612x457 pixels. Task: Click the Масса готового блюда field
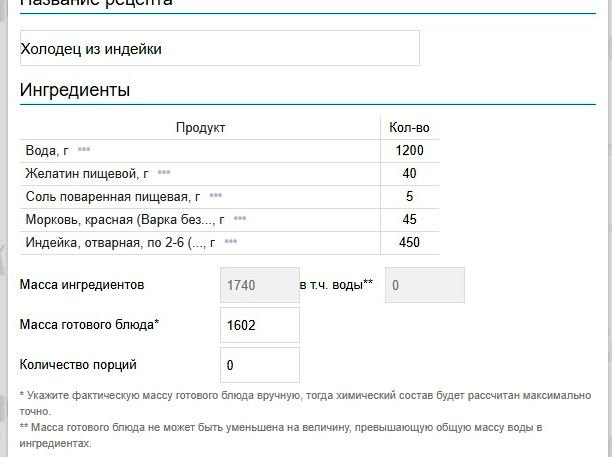[x=259, y=325]
